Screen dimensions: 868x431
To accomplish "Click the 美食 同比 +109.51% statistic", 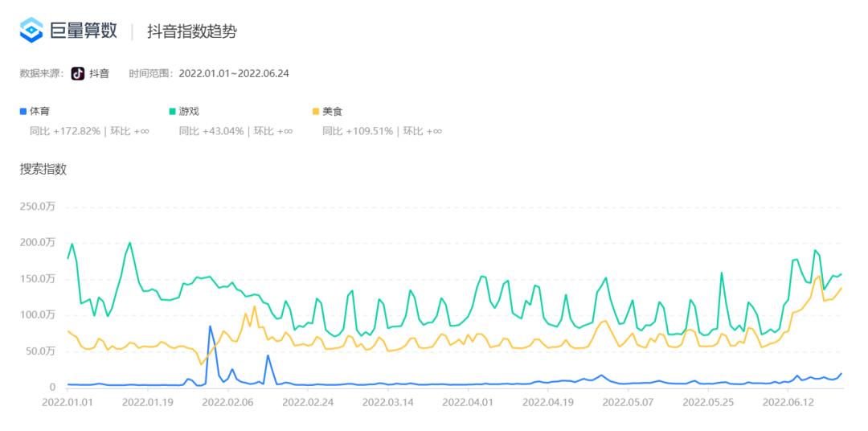I will 358,132.
